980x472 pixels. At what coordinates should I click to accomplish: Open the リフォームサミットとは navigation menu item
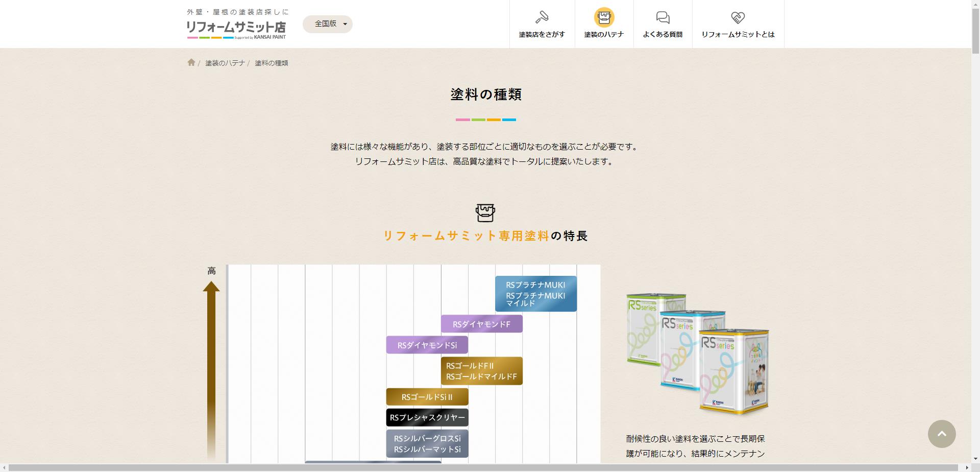coord(737,23)
